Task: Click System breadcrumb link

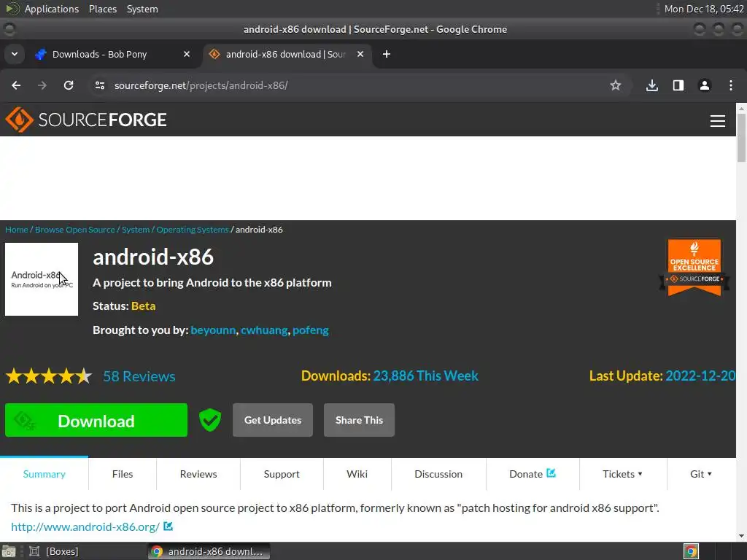Action: (x=136, y=230)
